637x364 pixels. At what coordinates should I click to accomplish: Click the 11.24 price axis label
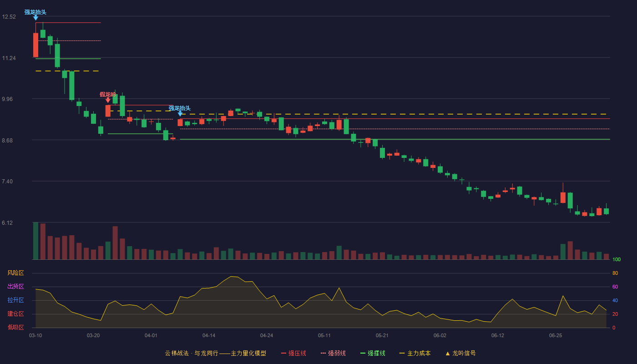click(9, 58)
